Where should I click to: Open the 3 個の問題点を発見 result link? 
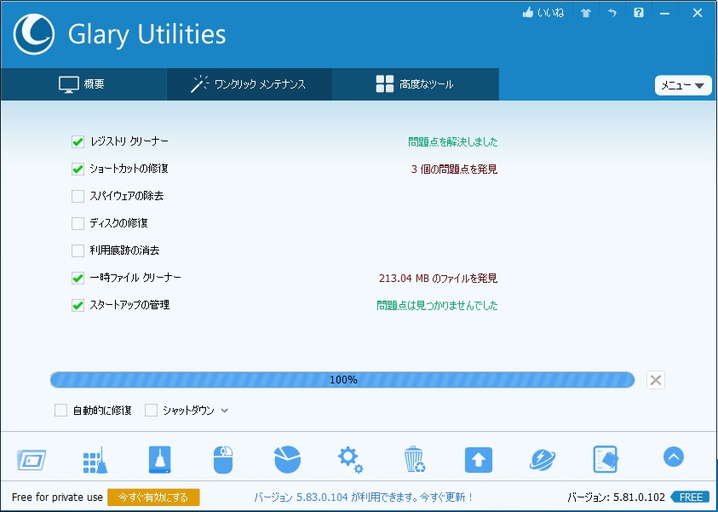[454, 169]
